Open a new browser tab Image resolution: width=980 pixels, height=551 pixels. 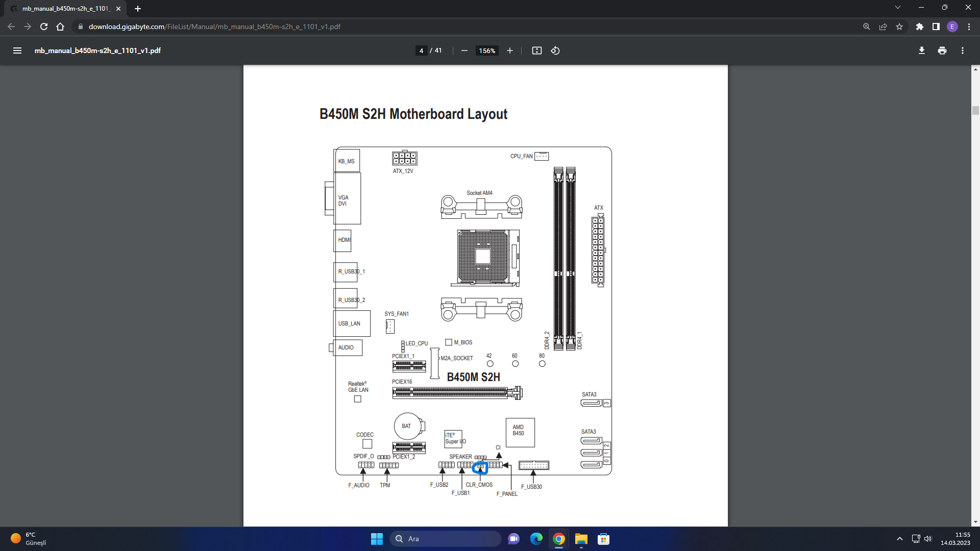pyautogui.click(x=138, y=9)
